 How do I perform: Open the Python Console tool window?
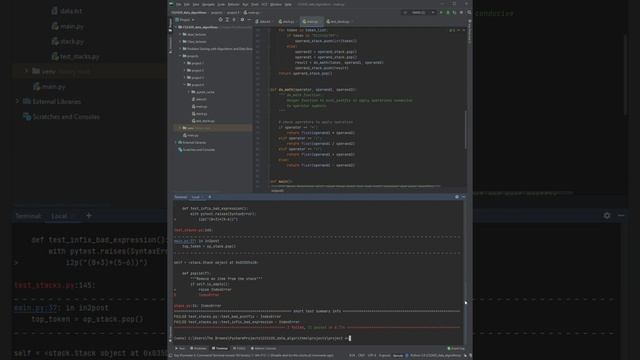(264, 349)
